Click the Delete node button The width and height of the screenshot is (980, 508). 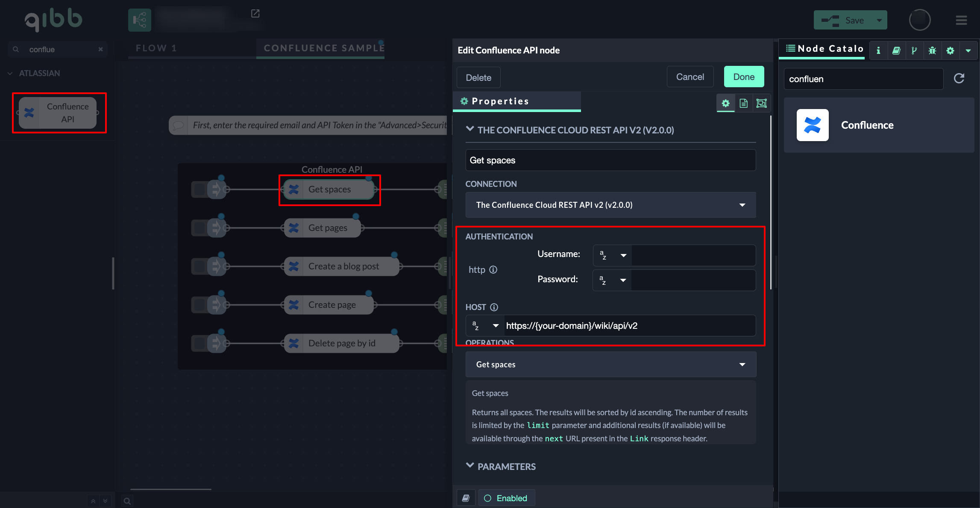tap(478, 78)
